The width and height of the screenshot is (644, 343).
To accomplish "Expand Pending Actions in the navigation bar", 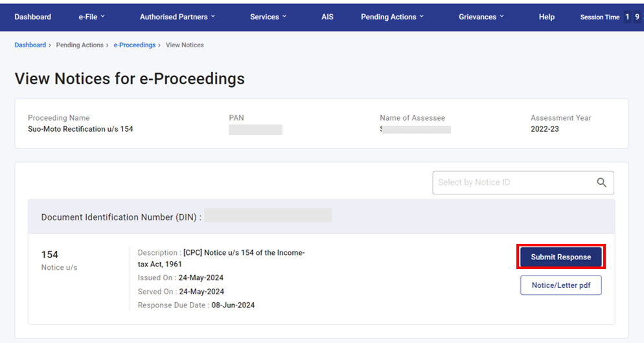I will (393, 17).
